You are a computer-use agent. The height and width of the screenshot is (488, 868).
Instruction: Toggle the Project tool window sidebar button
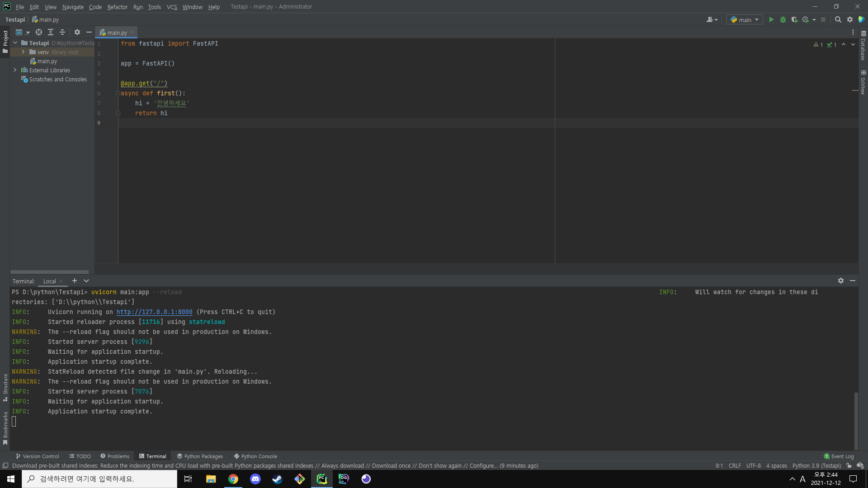(5, 42)
